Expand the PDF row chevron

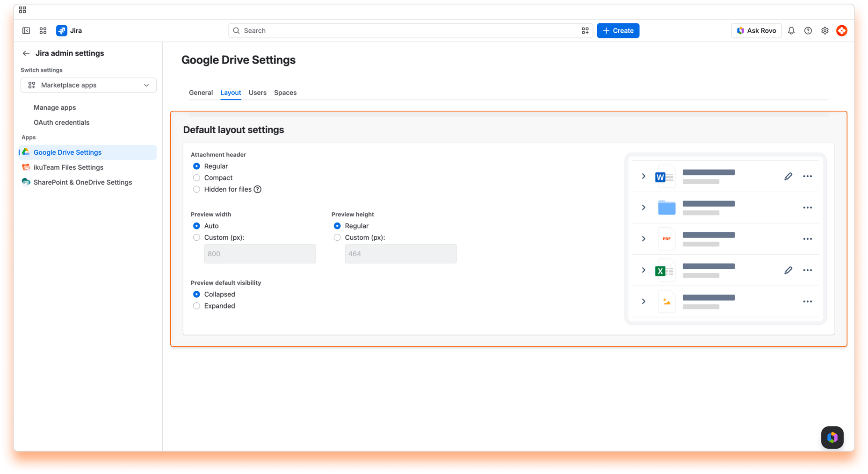(x=644, y=239)
